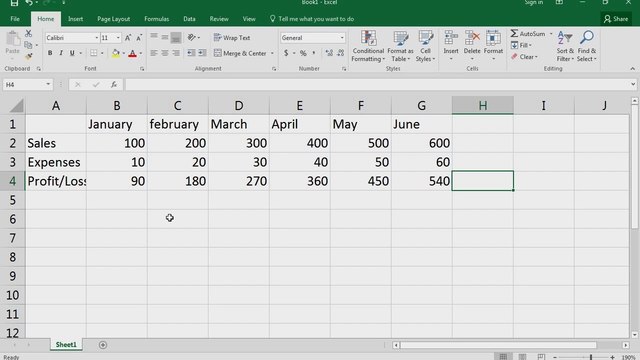This screenshot has width=640, height=360.
Task: Click the Tell me what you want field
Action: [x=312, y=19]
